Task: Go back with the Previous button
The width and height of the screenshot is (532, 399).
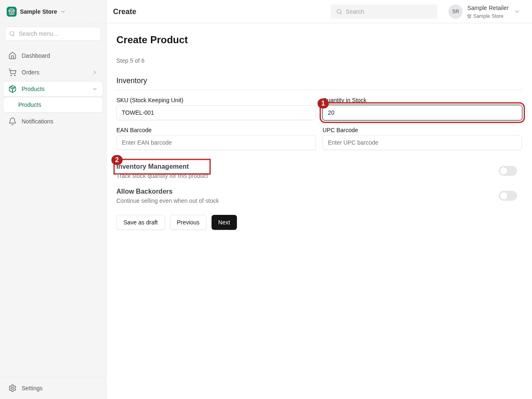Action: (188, 222)
